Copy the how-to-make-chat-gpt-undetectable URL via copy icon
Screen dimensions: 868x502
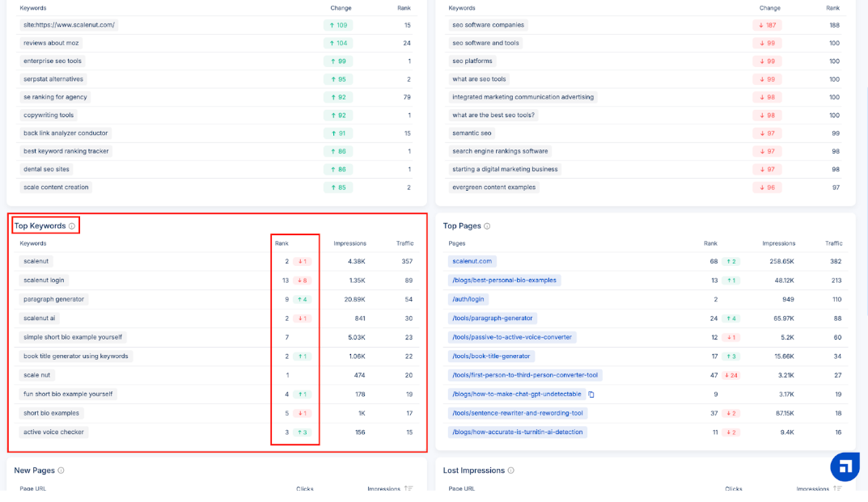[x=591, y=394]
